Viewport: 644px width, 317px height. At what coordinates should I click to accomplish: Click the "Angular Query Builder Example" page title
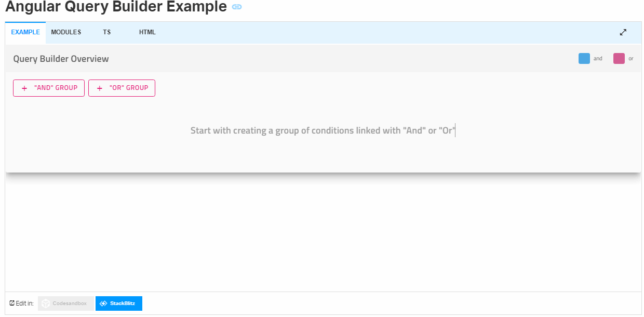(x=116, y=7)
